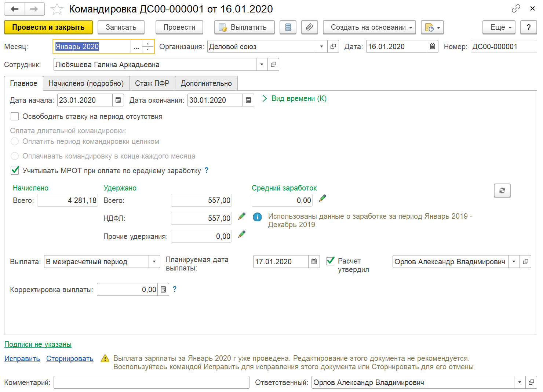Select Оплачивать командировку в конце каждого месяца

click(x=15, y=156)
